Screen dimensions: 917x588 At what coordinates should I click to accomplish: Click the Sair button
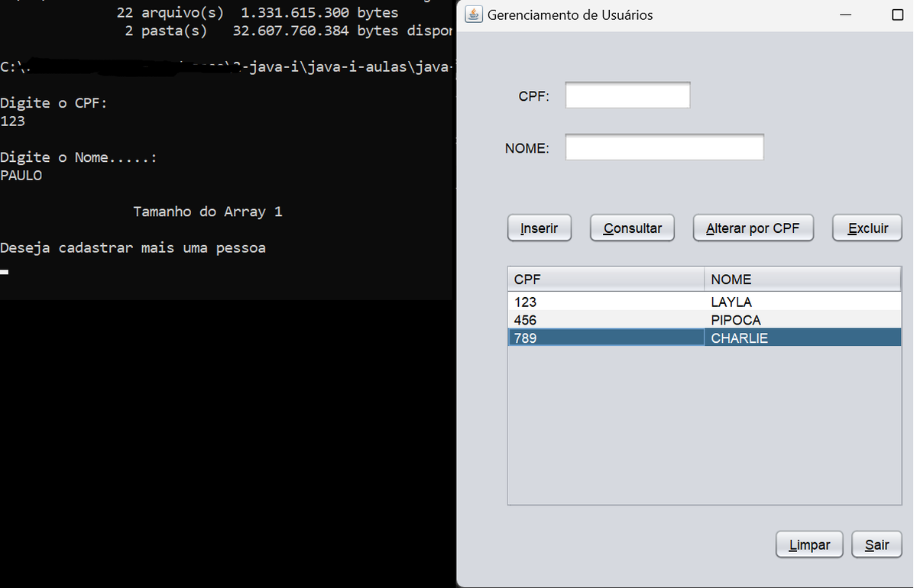point(876,544)
